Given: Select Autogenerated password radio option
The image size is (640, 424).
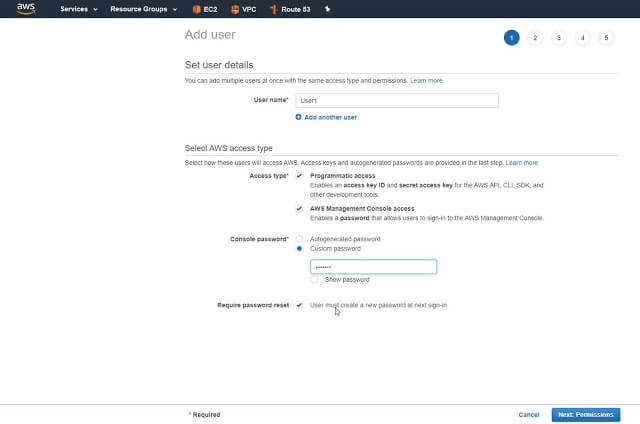Looking at the screenshot, I should coord(299,239).
